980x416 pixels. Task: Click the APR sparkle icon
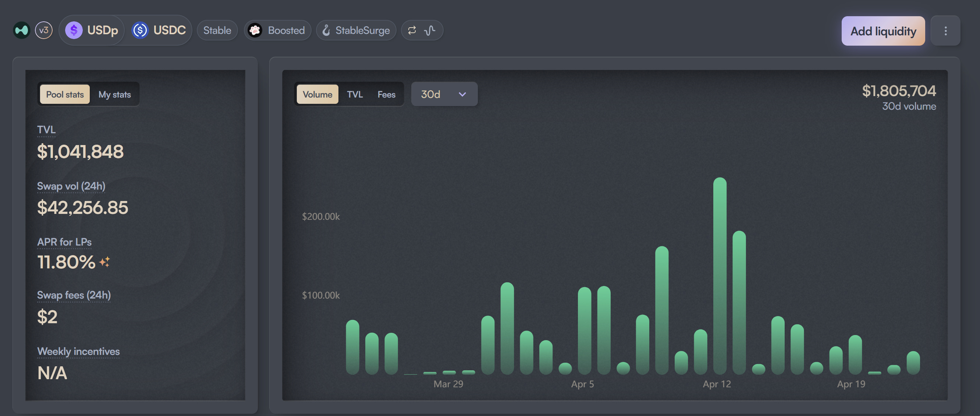(x=104, y=262)
